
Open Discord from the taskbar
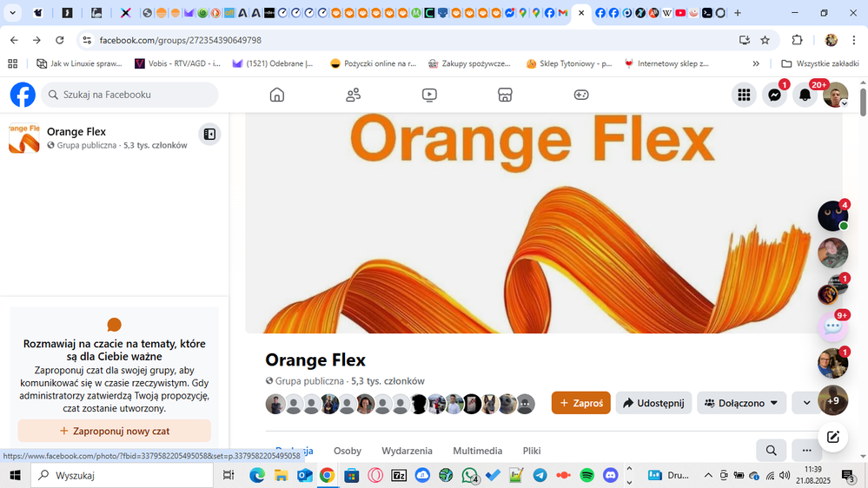611,475
